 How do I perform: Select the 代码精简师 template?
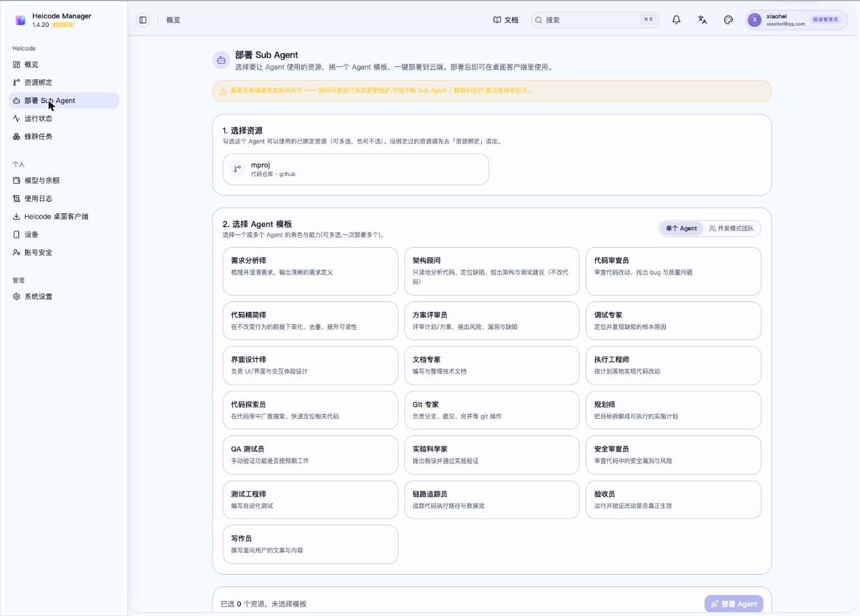pyautogui.click(x=311, y=320)
